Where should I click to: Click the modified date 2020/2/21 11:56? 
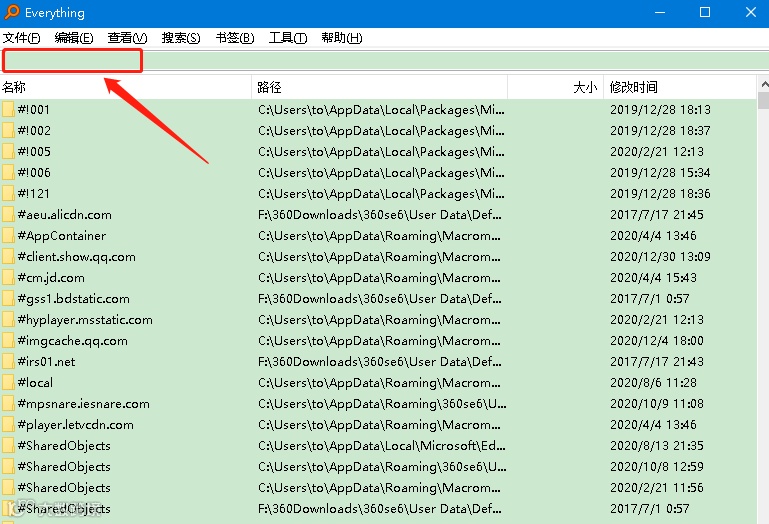point(657,488)
